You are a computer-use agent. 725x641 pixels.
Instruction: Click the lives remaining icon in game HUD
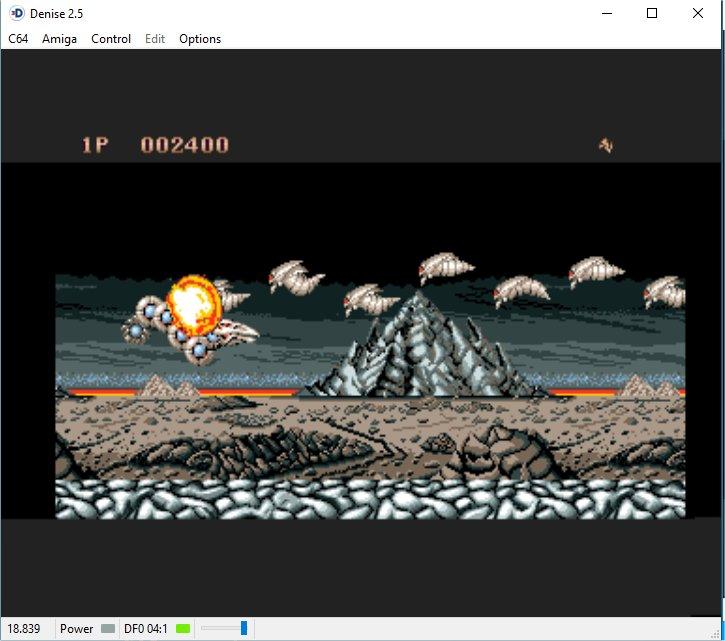coord(606,145)
